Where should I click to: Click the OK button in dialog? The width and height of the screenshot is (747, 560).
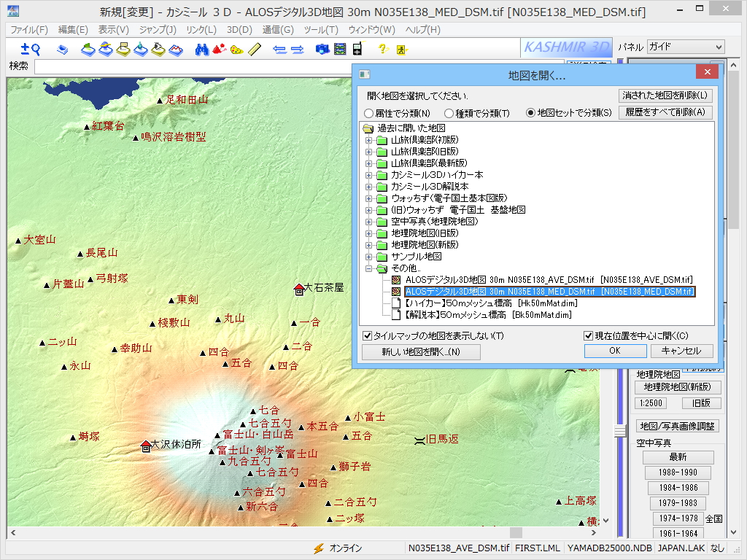615,351
